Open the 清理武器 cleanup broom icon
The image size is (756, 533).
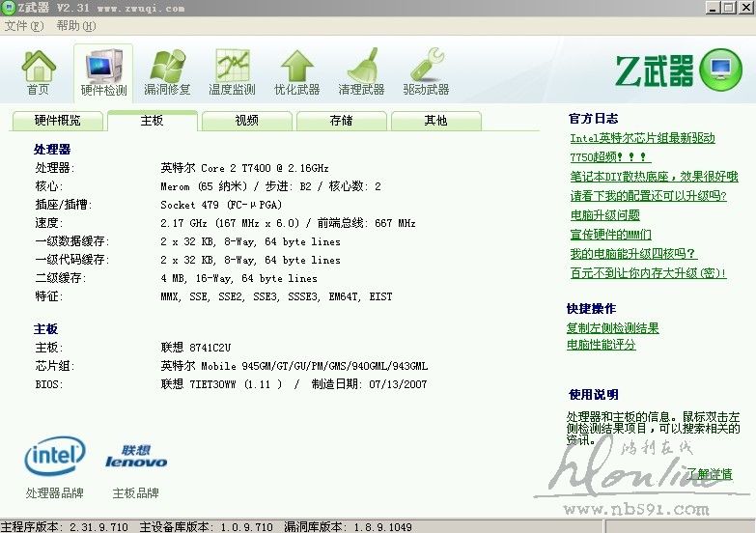[x=361, y=71]
